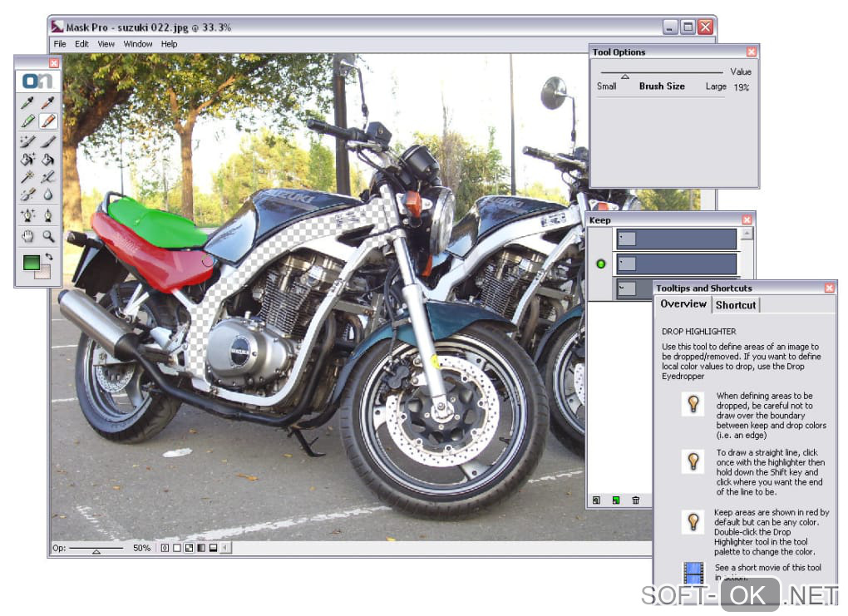
Task: Open the Edit menu
Action: coord(81,44)
